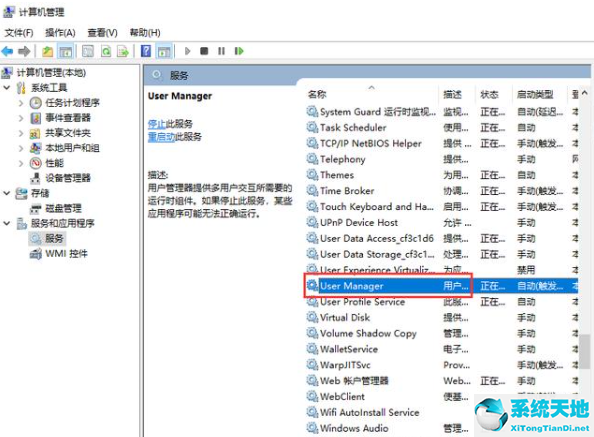Image resolution: width=594 pixels, height=437 pixels.
Task: Toggle the Show/Hide console tree icon
Action: click(x=66, y=51)
